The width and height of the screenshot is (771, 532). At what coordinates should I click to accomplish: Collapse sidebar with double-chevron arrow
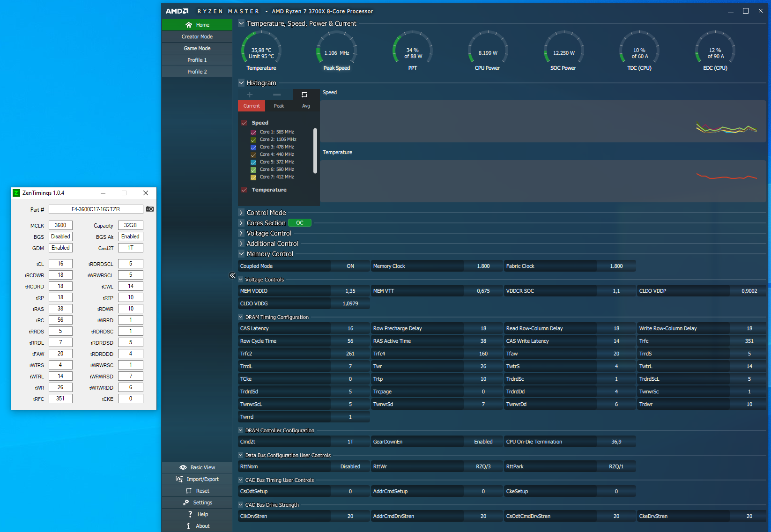click(232, 275)
